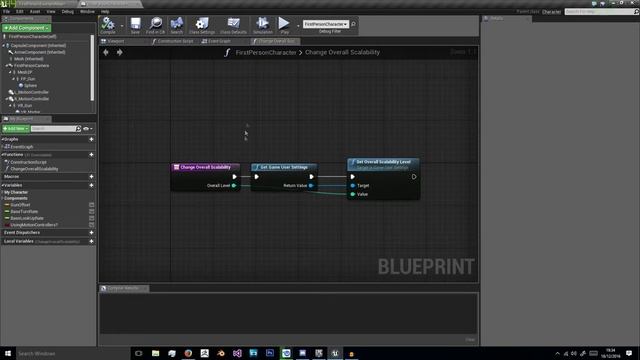Viewport: 640px width, 360px height.
Task: Click the Save toolbar icon
Action: point(135,25)
